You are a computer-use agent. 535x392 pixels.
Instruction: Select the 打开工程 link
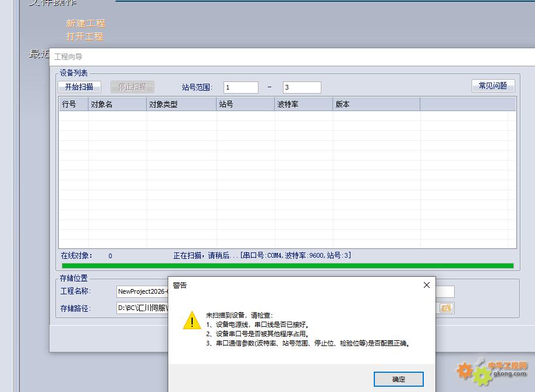84,36
